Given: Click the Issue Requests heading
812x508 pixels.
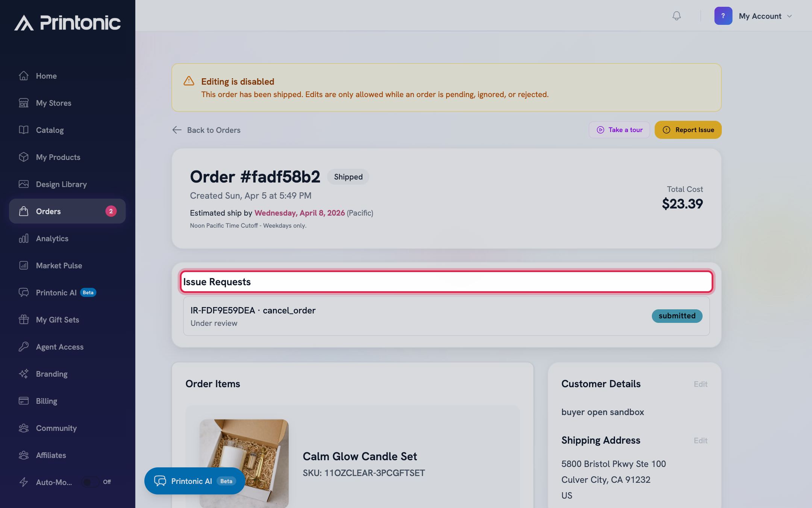Looking at the screenshot, I should click(x=217, y=281).
